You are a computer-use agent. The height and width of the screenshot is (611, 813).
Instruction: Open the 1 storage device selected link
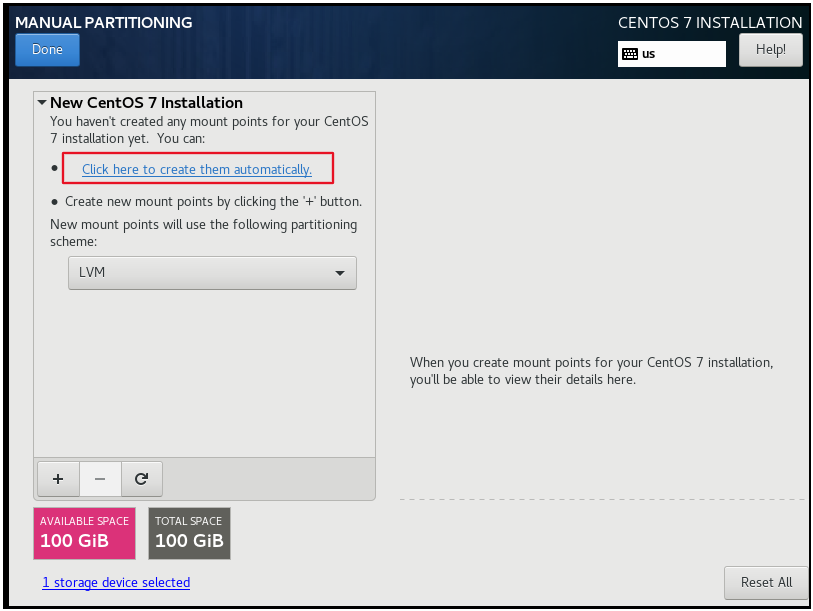[116, 582]
